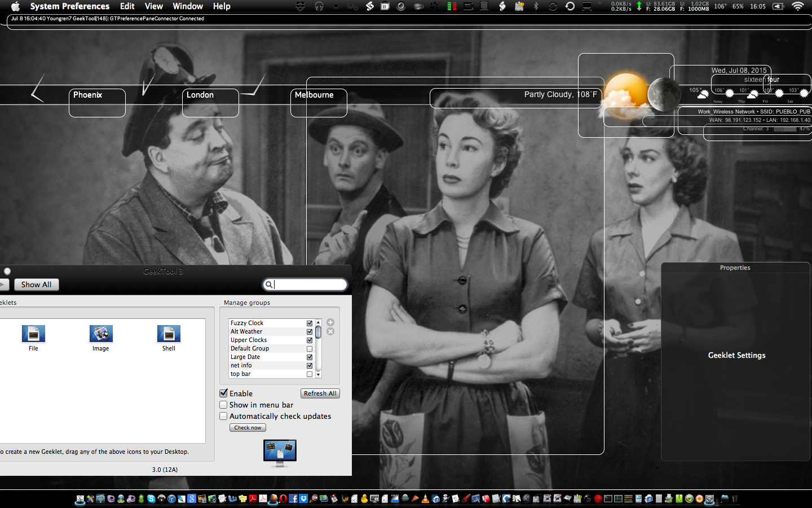812x508 pixels.
Task: Open Finder from the dock
Action: tap(79, 498)
